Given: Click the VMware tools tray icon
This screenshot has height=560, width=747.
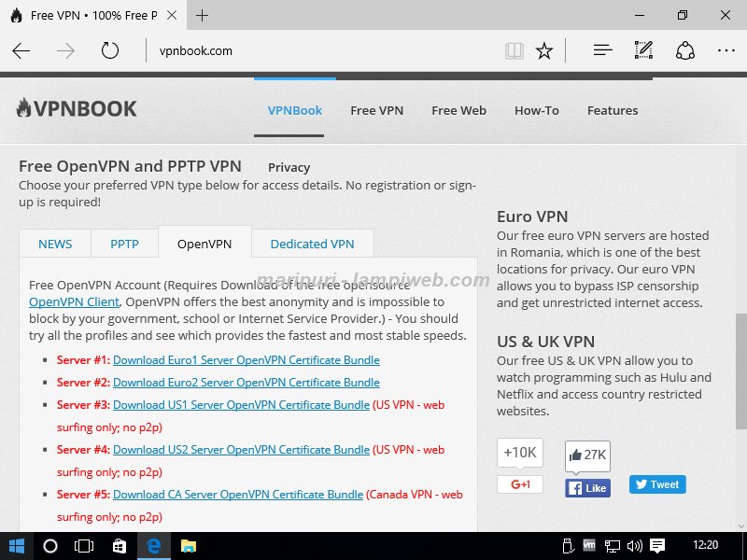Looking at the screenshot, I should tap(589, 545).
